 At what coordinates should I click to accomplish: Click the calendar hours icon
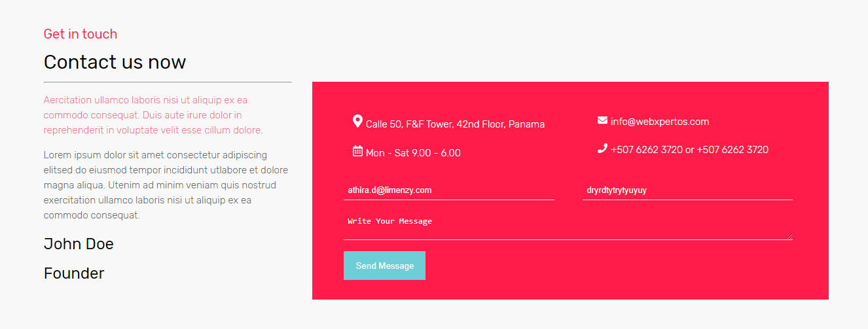pyautogui.click(x=357, y=151)
